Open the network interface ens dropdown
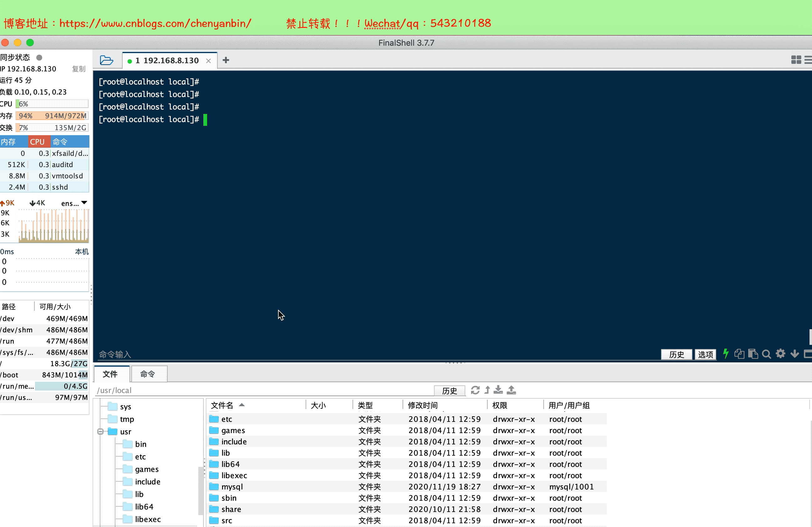812x527 pixels. click(74, 203)
